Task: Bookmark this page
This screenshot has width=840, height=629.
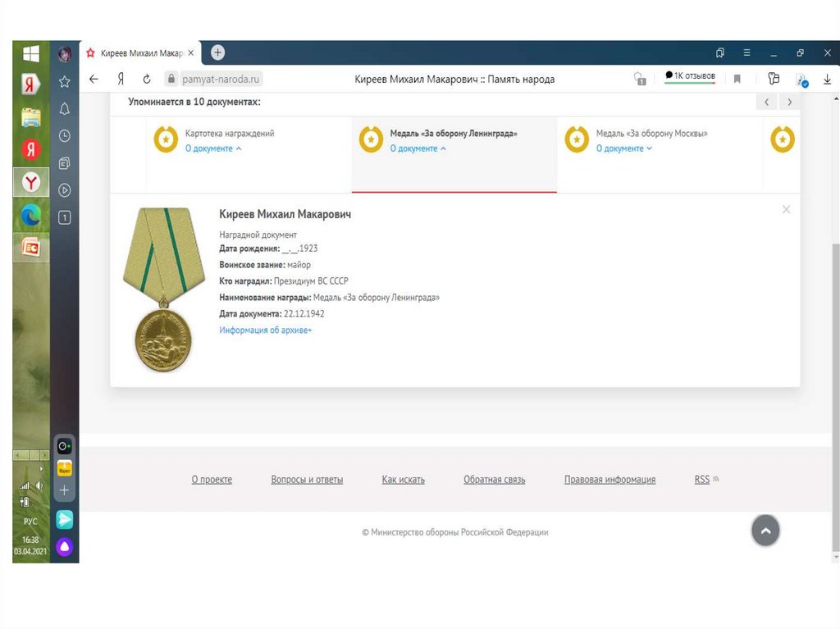Action: pos(737,80)
